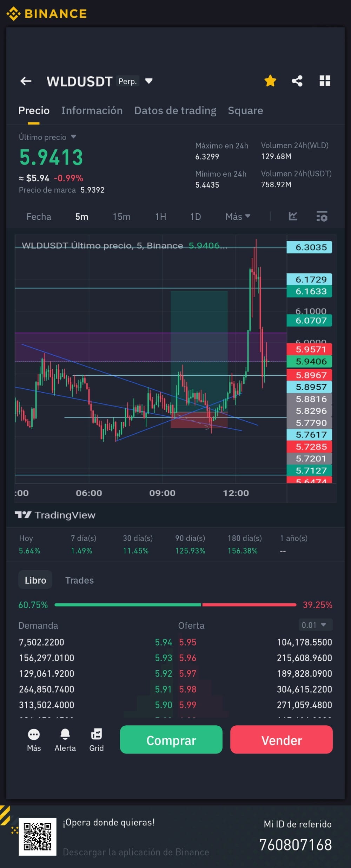The height and width of the screenshot is (868, 351).
Task: Click referral ID 760807168
Action: pyautogui.click(x=296, y=845)
